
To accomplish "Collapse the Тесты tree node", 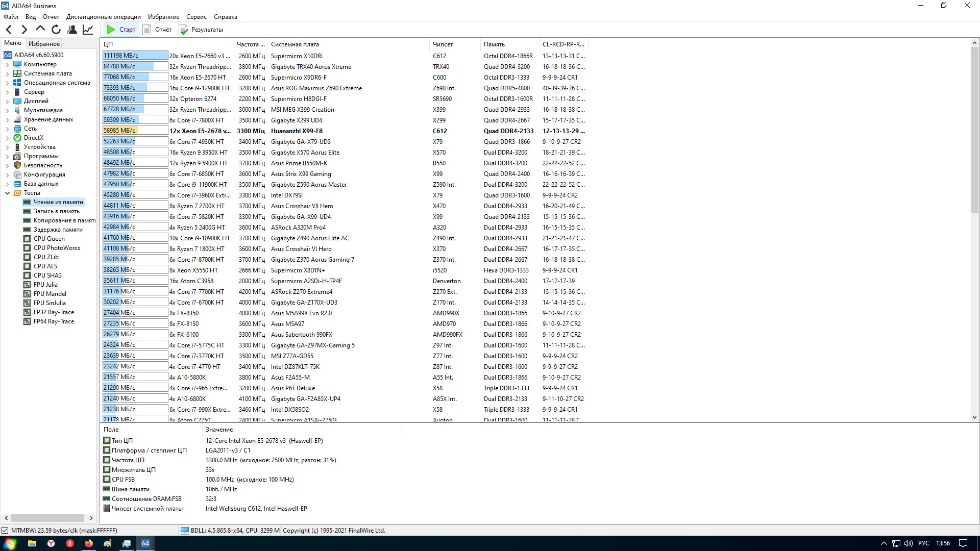I will [x=8, y=193].
